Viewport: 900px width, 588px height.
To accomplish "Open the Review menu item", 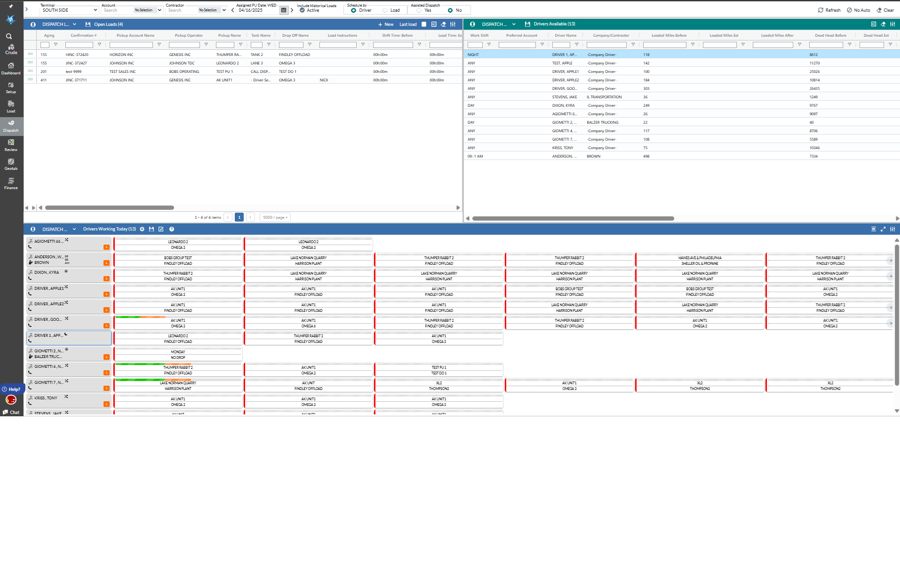I will (x=11, y=145).
